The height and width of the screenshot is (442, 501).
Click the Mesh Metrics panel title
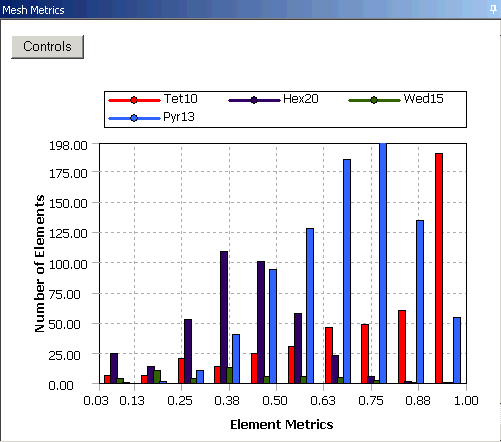click(33, 10)
